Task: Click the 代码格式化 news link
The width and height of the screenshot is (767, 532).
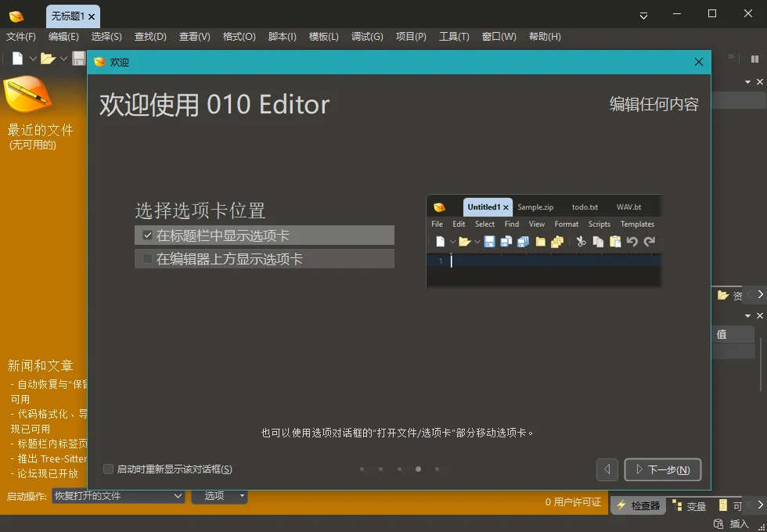Action: tap(49, 421)
